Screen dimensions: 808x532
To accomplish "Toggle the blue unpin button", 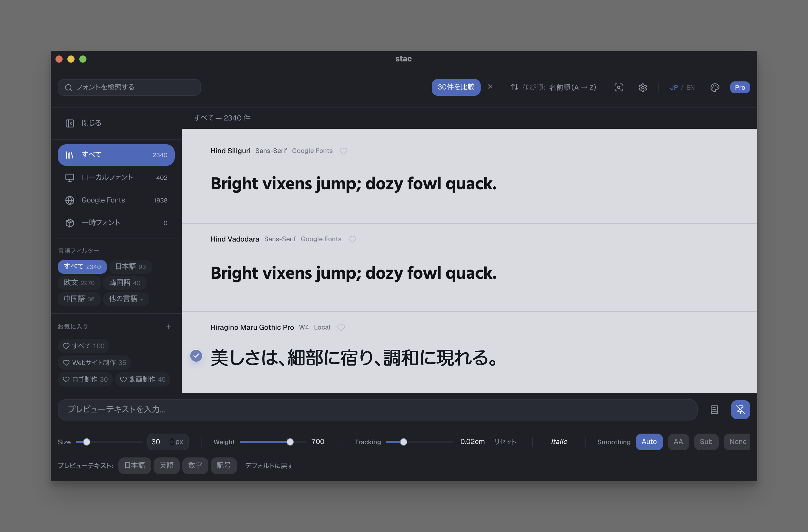I will click(740, 410).
